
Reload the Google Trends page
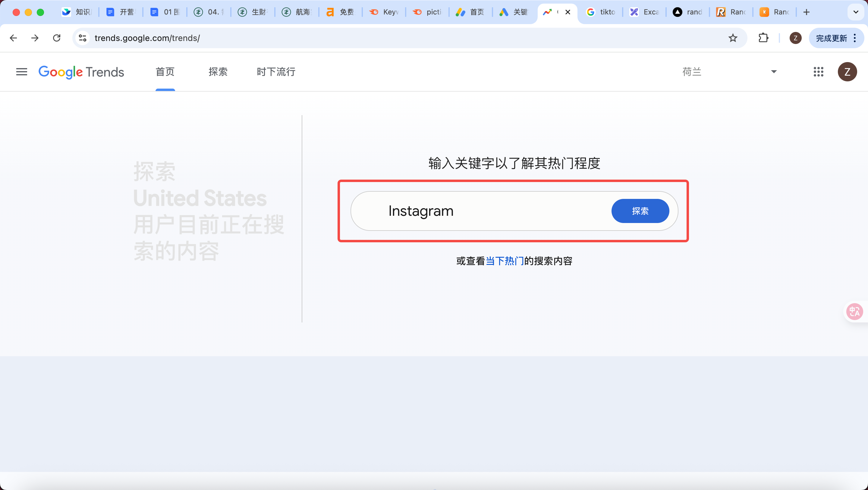(x=57, y=38)
